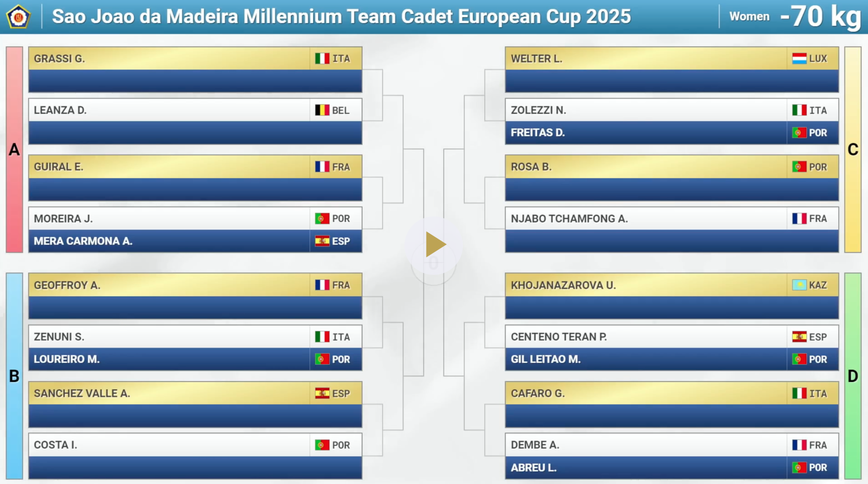Select the red pool A side tab
Image resolution: width=868 pixels, height=484 pixels.
14,150
